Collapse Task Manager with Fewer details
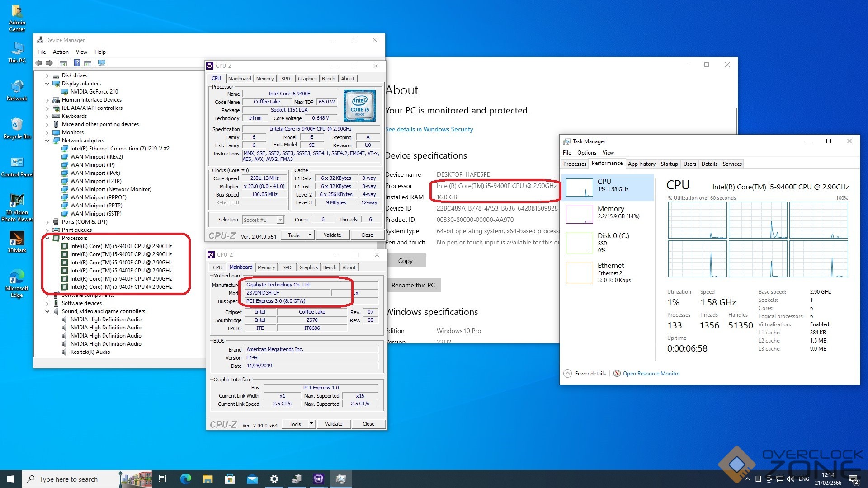This screenshot has width=868, height=488. coord(585,374)
